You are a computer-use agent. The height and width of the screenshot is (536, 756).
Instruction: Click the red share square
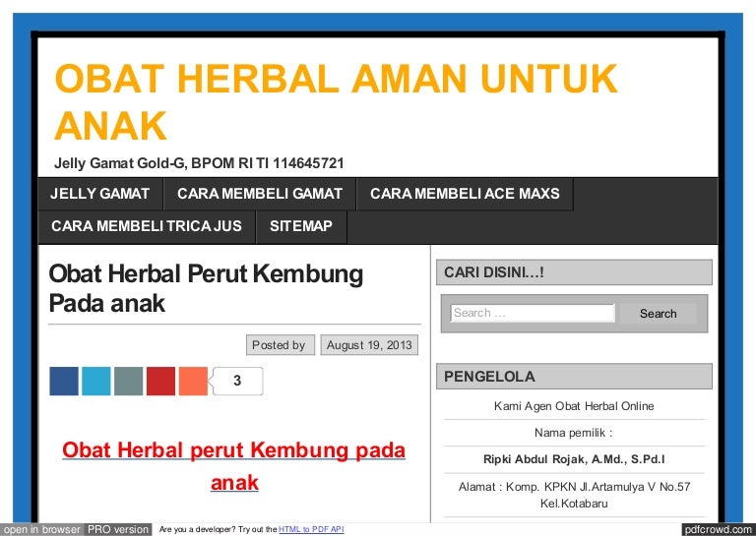pyautogui.click(x=160, y=381)
